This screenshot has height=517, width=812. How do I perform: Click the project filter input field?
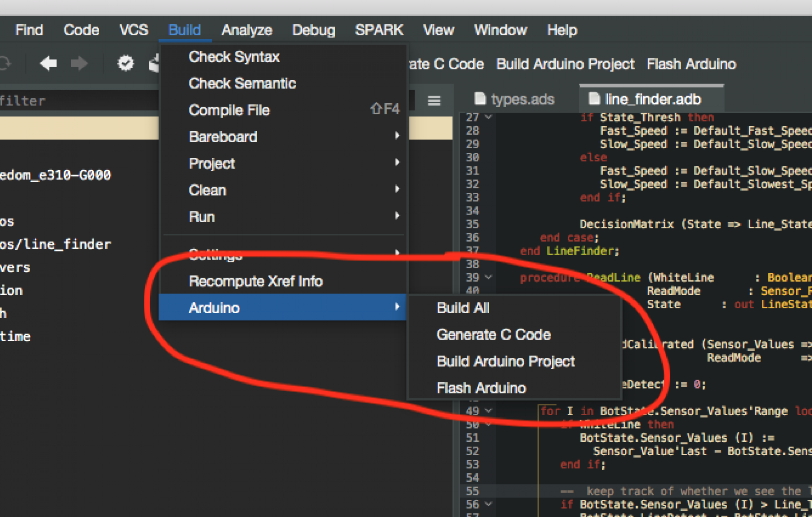[x=79, y=101]
